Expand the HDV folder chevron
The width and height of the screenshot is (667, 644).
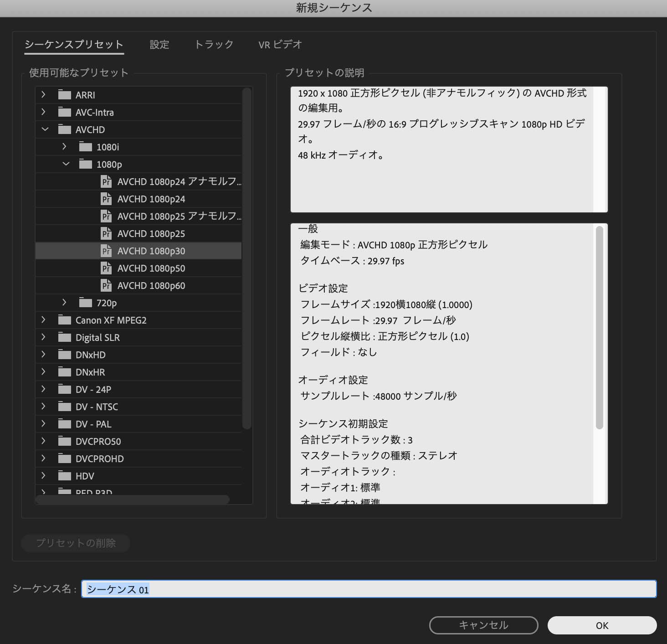pyautogui.click(x=44, y=475)
